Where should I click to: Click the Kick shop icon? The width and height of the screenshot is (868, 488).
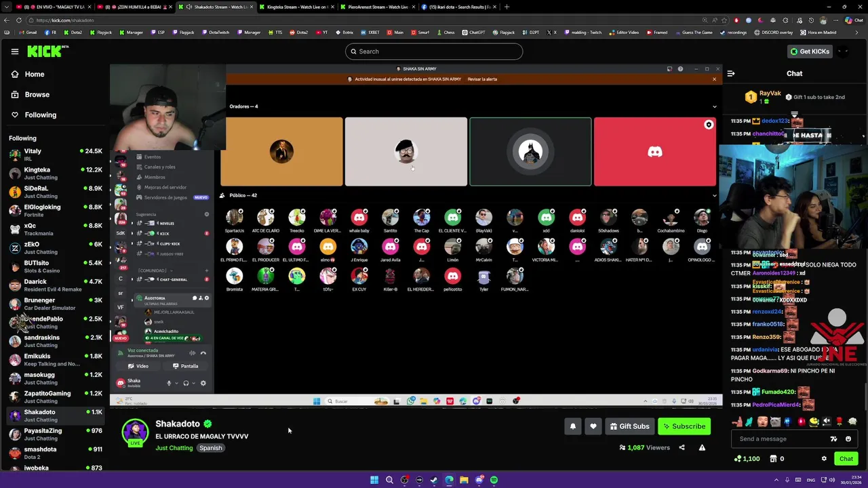pos(774,459)
